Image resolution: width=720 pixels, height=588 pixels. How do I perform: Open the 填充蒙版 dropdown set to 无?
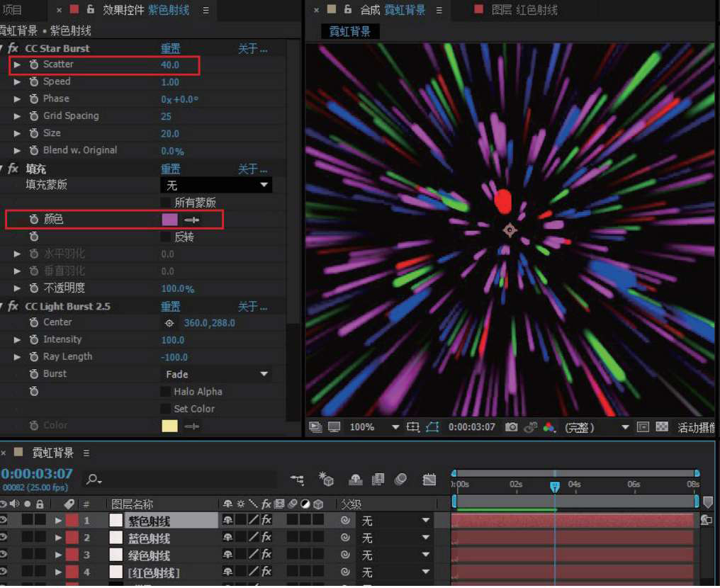(216, 185)
